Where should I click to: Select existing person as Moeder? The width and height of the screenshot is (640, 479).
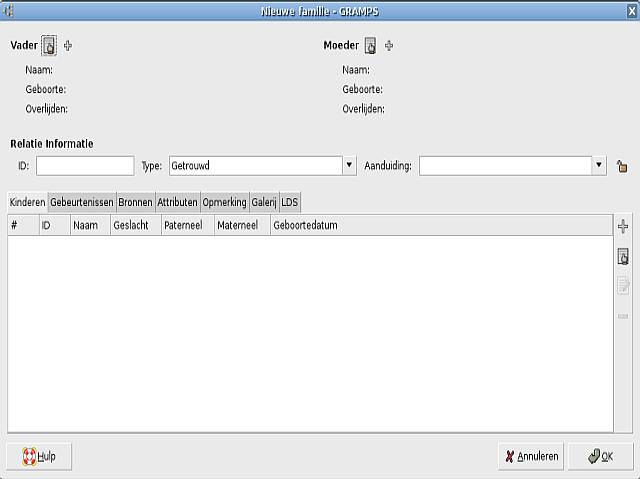click(x=370, y=45)
